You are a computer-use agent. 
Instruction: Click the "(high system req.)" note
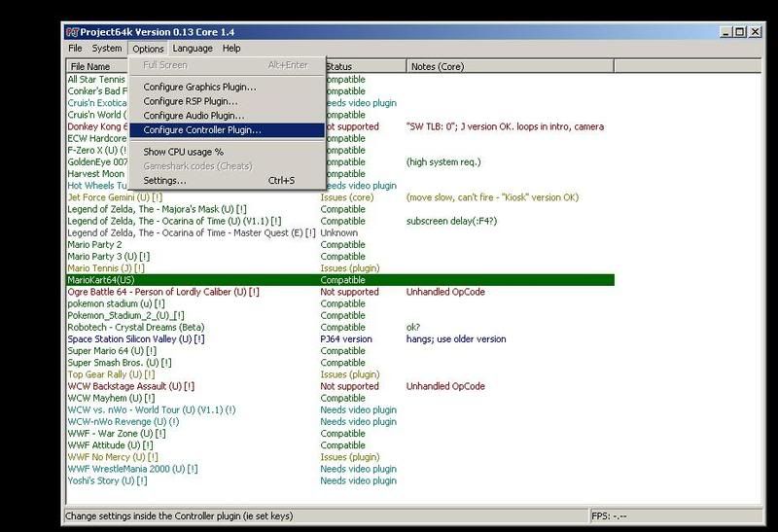click(x=443, y=162)
